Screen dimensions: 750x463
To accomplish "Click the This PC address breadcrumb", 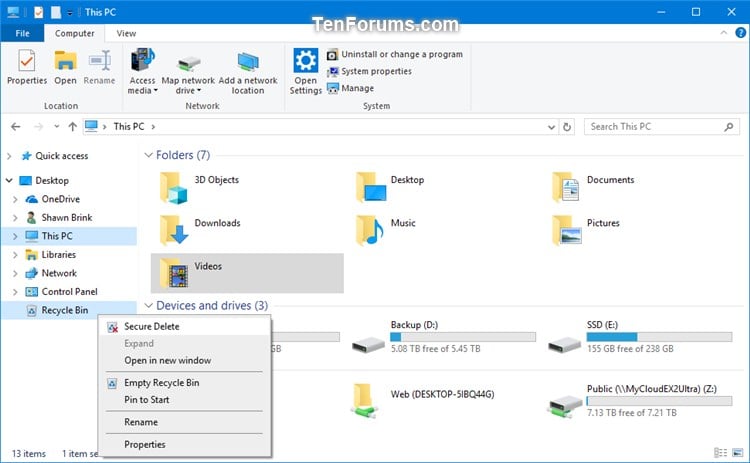I will point(129,127).
